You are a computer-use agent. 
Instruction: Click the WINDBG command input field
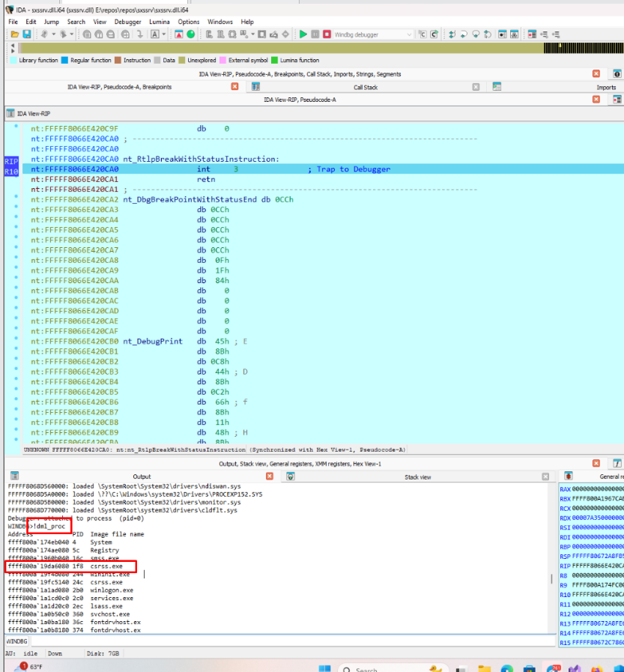293,641
